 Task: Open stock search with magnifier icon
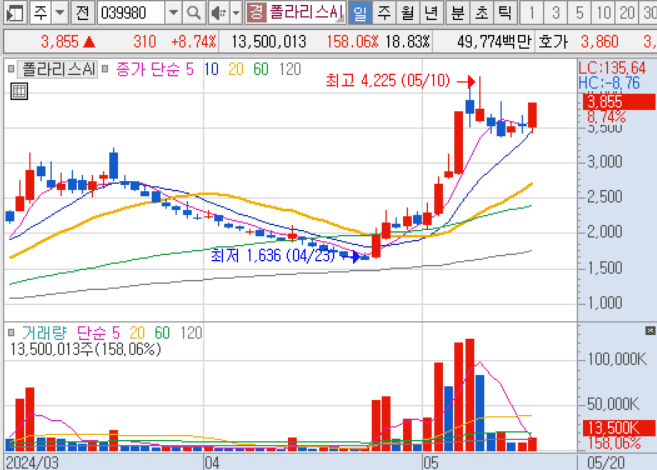[x=193, y=13]
